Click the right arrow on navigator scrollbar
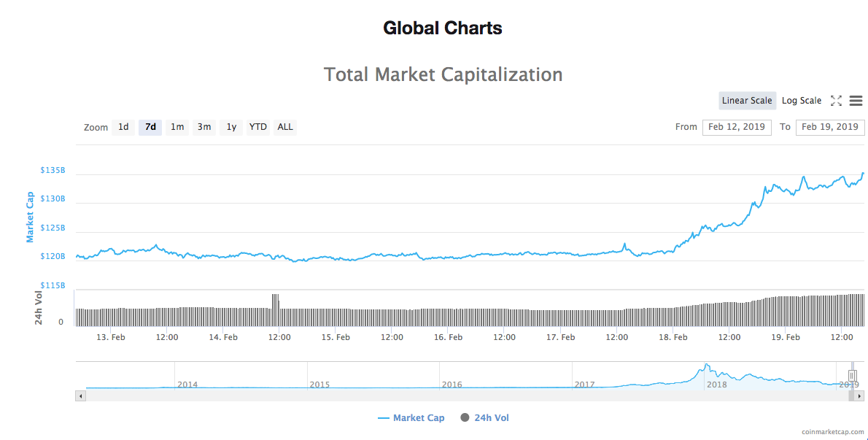Viewport: 868px width, 440px height. point(861,395)
